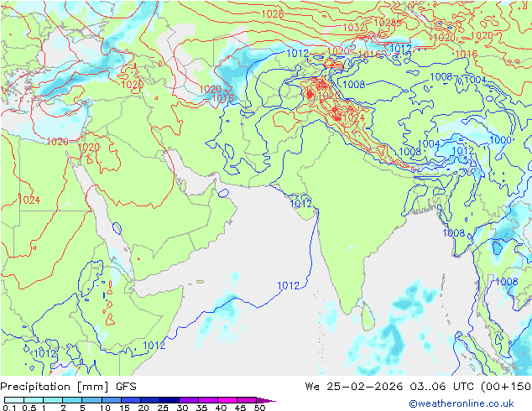Click the '0.5' legend scale value
This screenshot has width=532, height=411.
[x=29, y=408]
